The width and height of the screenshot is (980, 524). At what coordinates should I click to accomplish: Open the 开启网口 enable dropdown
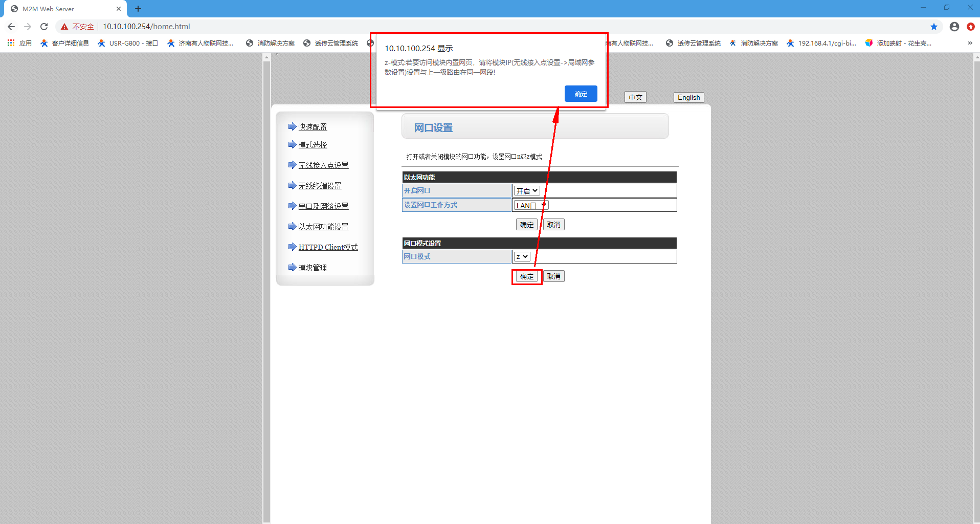pos(527,191)
